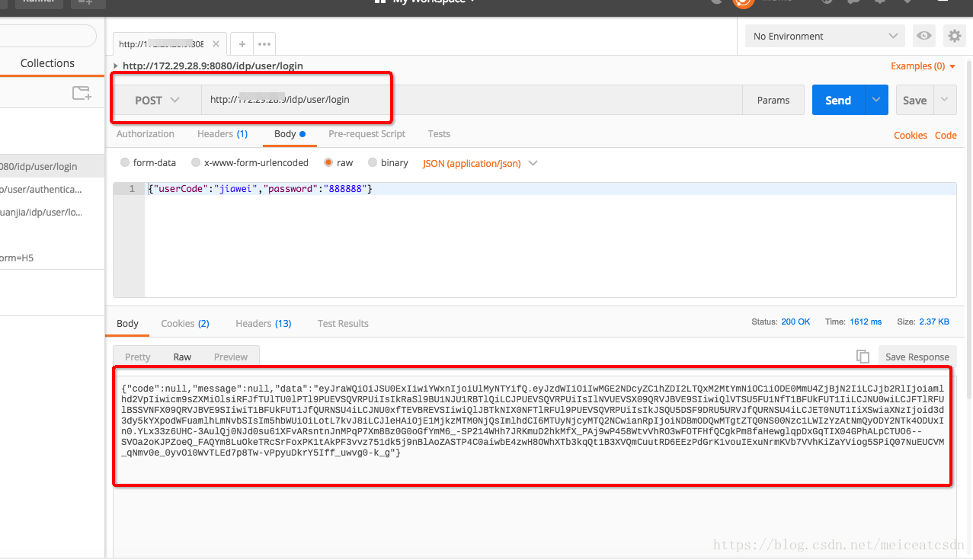The image size is (973, 560).
Task: Open the Pre-request Script tab
Action: pyautogui.click(x=367, y=133)
